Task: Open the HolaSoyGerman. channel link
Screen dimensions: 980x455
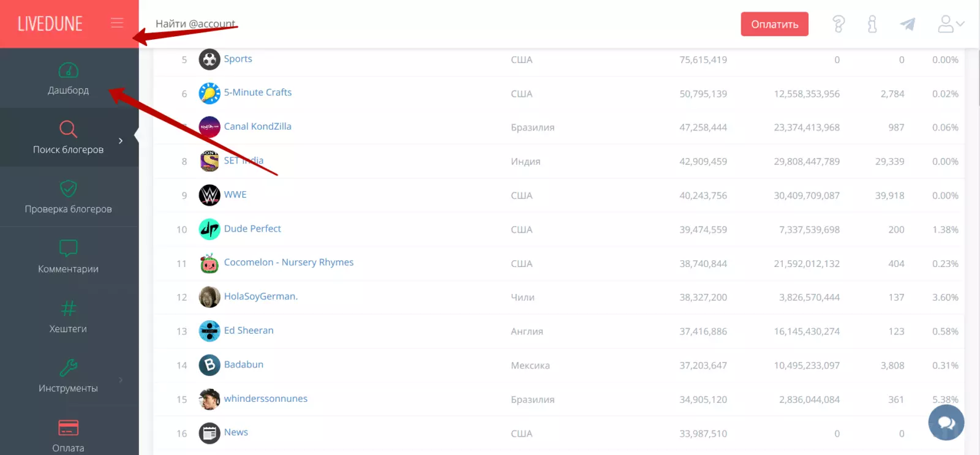Action: 260,296
